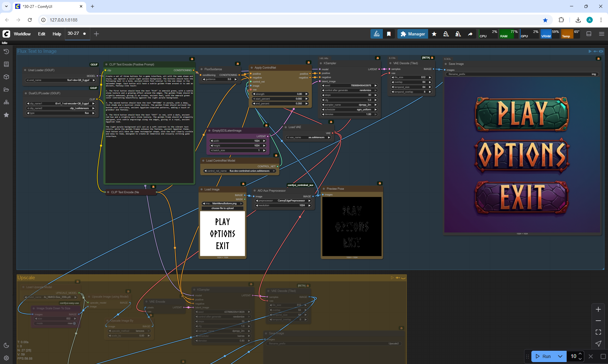Screen dimensions: 608x364
Task: Open the Help menu
Action: [57, 34]
